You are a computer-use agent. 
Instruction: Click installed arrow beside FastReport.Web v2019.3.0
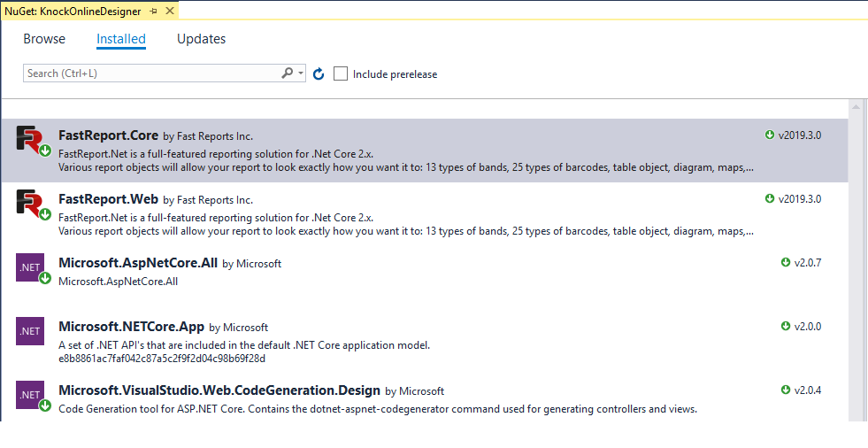pos(770,198)
